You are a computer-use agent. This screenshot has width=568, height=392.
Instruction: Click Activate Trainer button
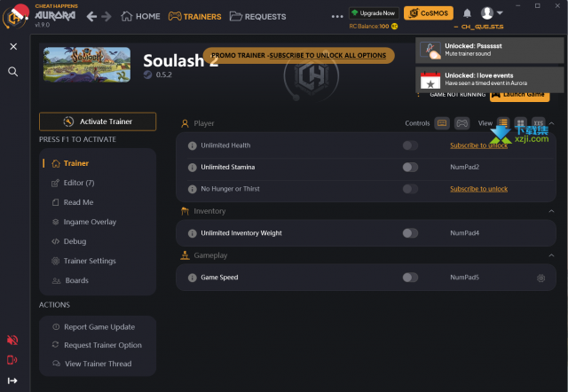coord(98,122)
